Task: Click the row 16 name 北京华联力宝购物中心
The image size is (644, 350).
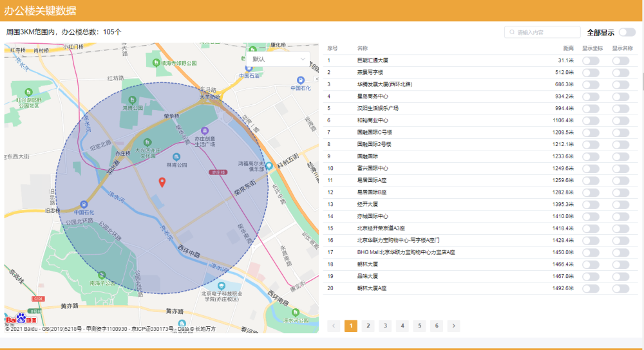Action: coord(399,241)
